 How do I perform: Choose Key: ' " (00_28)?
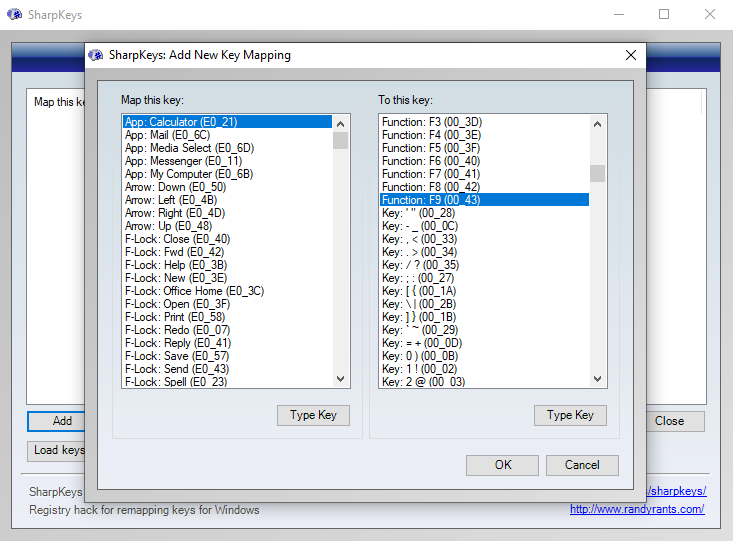pyautogui.click(x=484, y=213)
